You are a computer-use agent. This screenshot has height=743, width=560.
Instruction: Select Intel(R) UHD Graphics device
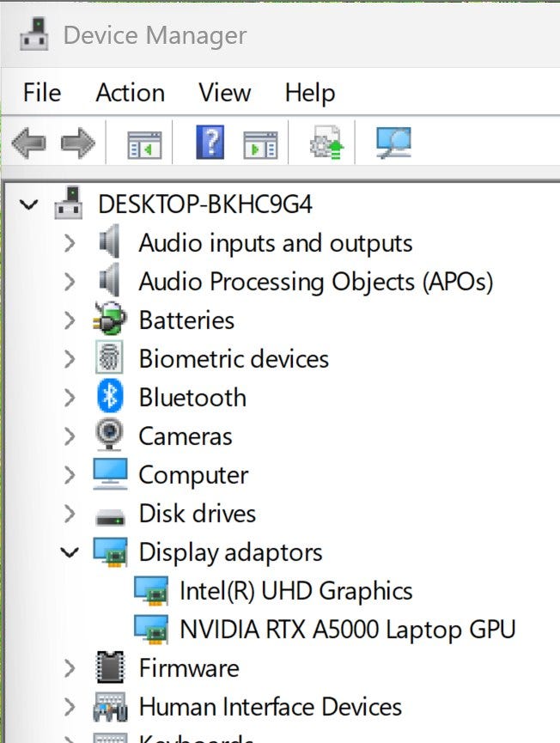tap(295, 591)
